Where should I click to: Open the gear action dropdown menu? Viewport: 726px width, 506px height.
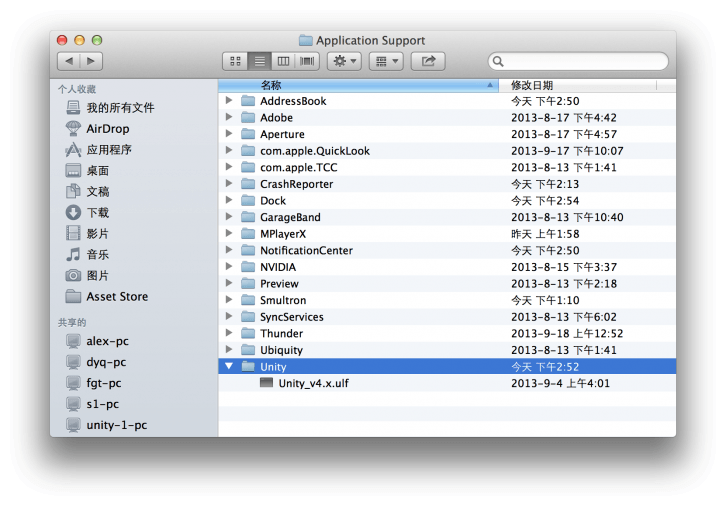(x=344, y=62)
